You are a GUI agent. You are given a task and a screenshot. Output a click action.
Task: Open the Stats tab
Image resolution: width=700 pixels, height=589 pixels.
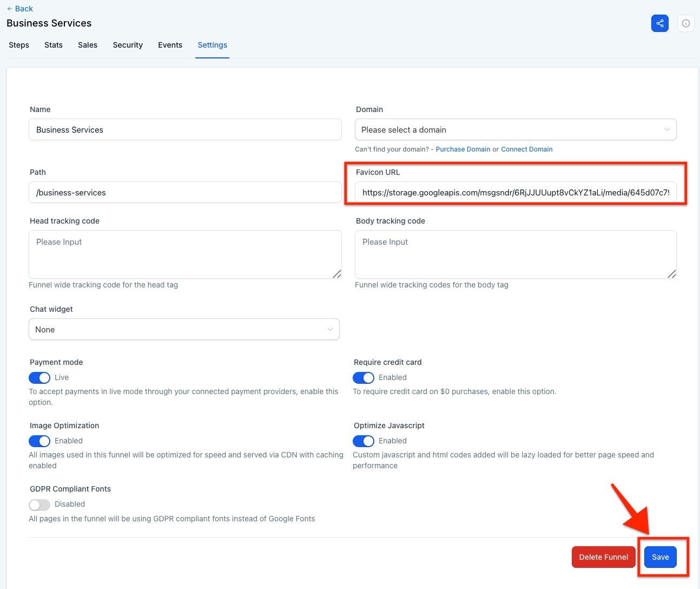pos(54,45)
